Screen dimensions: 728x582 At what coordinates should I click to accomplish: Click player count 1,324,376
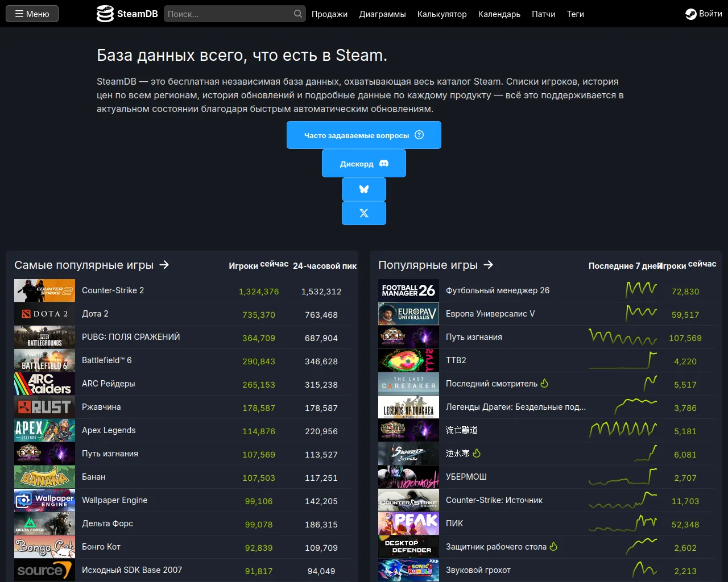coord(259,292)
